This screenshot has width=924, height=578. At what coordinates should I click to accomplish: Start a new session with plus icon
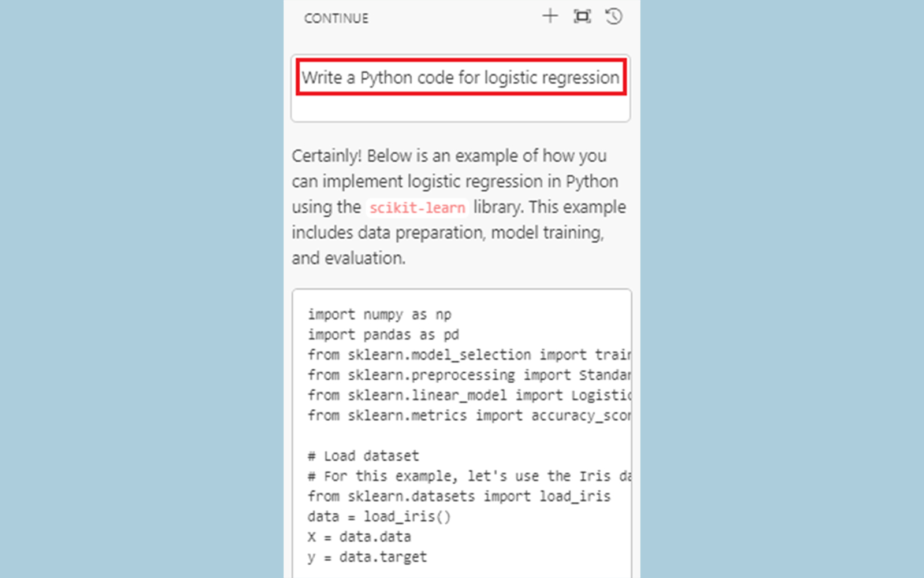550,16
